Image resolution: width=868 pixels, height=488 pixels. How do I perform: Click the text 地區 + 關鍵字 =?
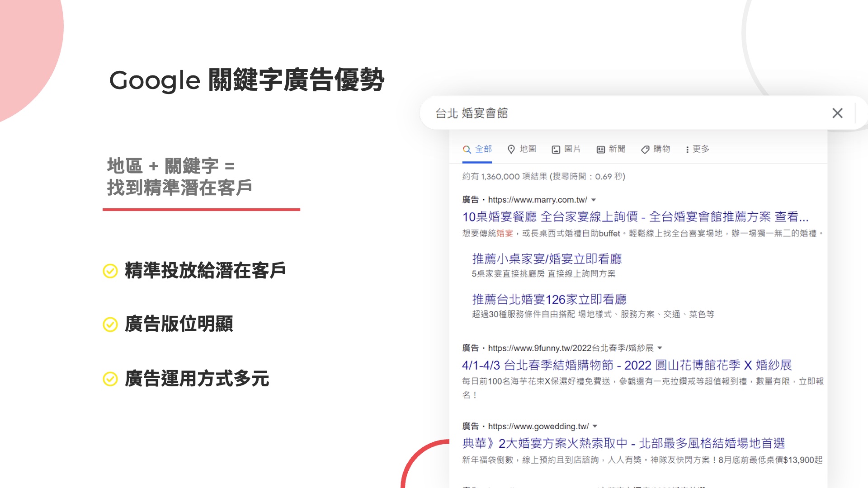(171, 166)
